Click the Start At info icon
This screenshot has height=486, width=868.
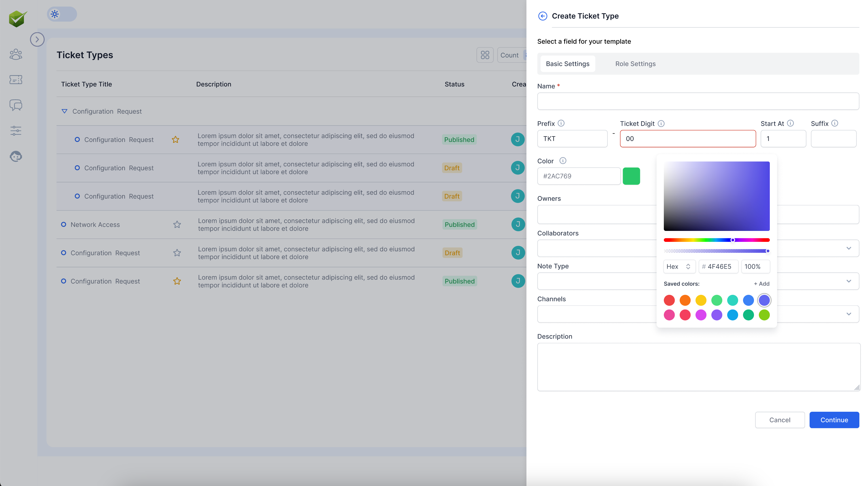pyautogui.click(x=791, y=123)
